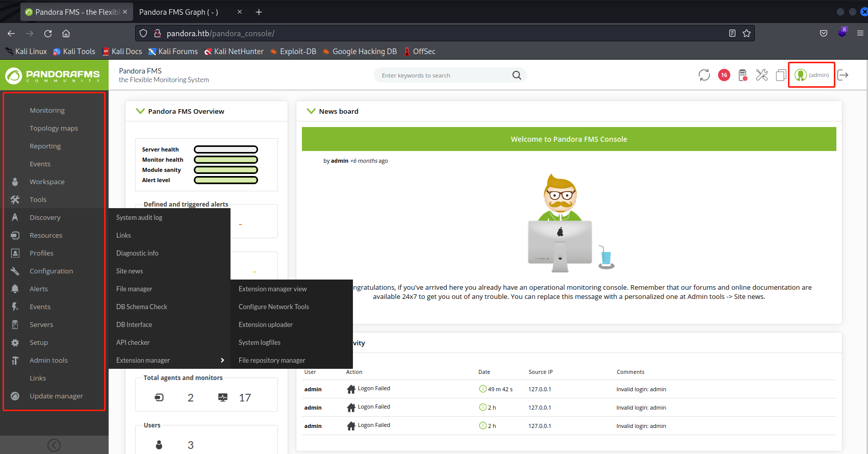Click the copy pages icon in header
The image size is (868, 454).
(x=781, y=75)
